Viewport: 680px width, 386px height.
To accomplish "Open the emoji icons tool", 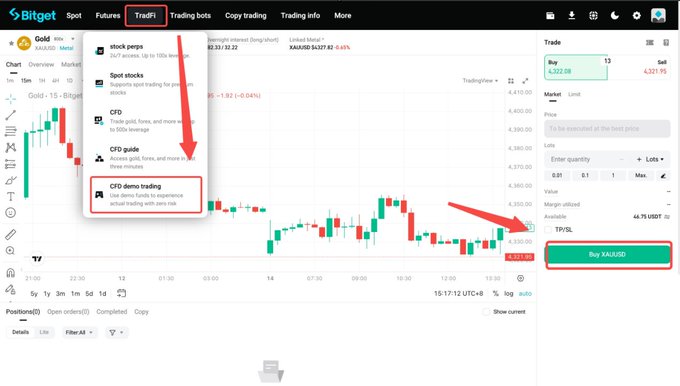I will coord(11,213).
